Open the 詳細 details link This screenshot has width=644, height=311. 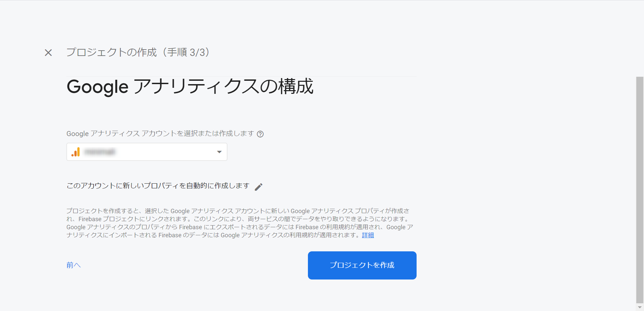click(368, 235)
